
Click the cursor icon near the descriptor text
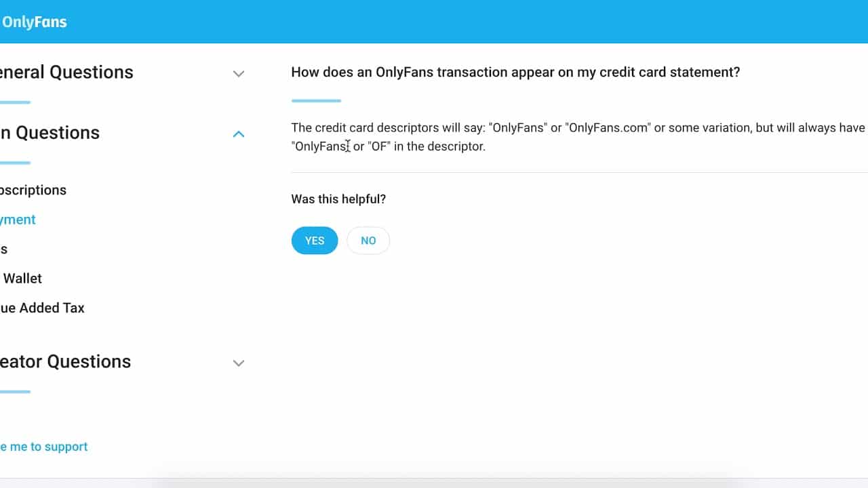[x=347, y=146]
